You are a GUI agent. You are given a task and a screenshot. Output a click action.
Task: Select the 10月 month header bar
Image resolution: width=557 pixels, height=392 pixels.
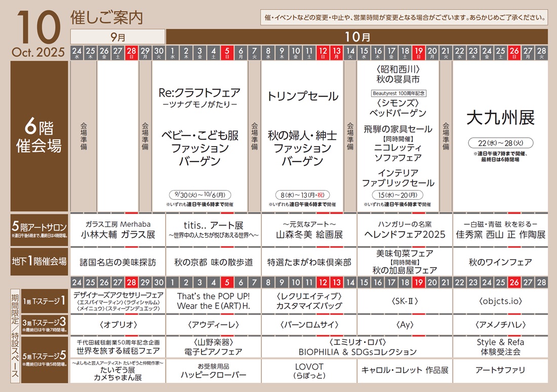pyautogui.click(x=357, y=37)
